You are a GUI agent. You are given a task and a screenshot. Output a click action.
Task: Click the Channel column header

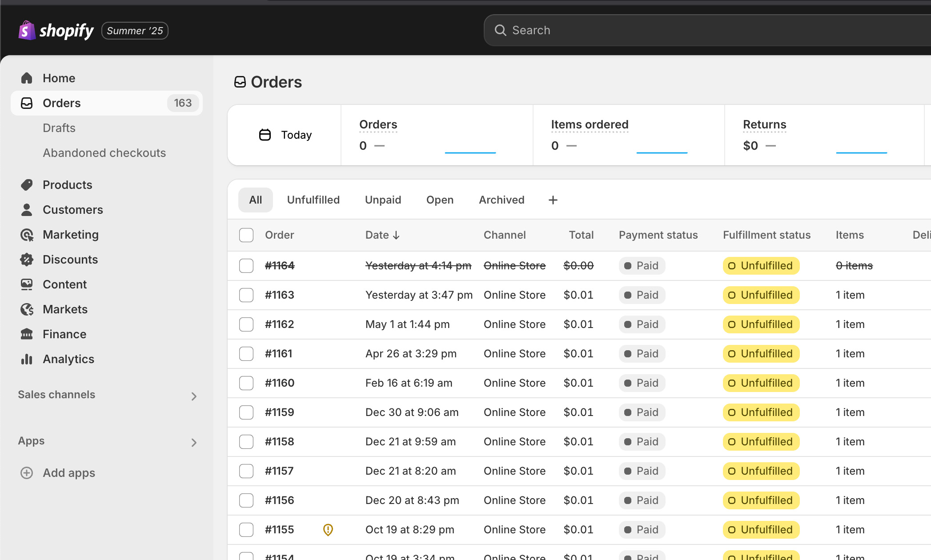click(505, 235)
